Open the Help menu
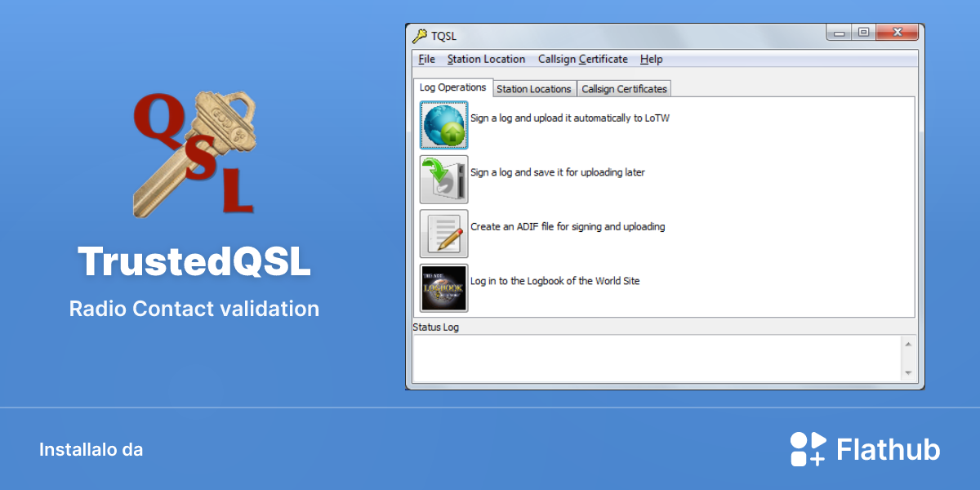This screenshot has width=980, height=490. coord(652,59)
